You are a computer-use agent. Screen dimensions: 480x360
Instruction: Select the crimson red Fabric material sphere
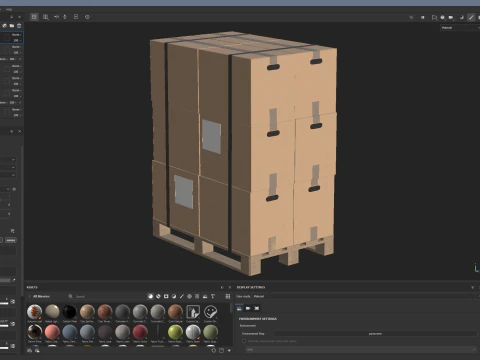(140, 332)
